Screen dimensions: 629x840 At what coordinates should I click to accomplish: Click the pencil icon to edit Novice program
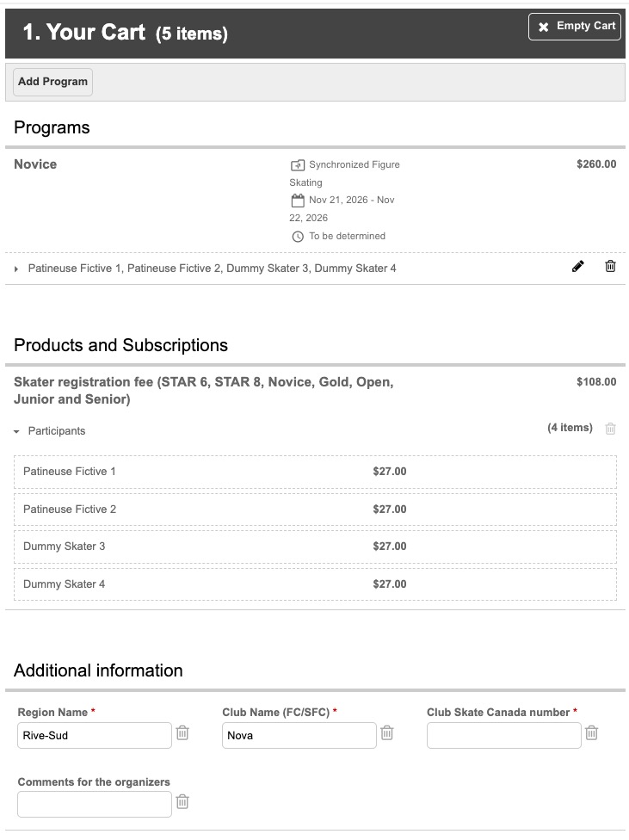577,266
